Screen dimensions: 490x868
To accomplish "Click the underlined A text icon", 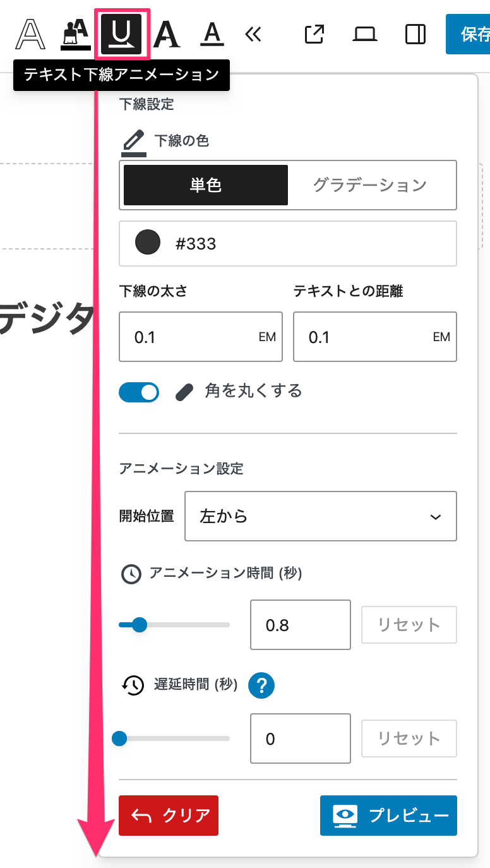I will [x=212, y=34].
